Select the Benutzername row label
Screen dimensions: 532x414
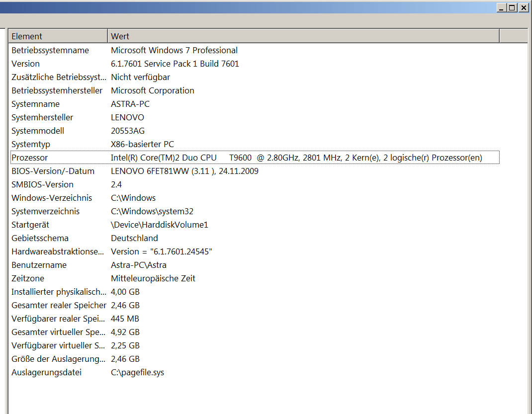39,265
